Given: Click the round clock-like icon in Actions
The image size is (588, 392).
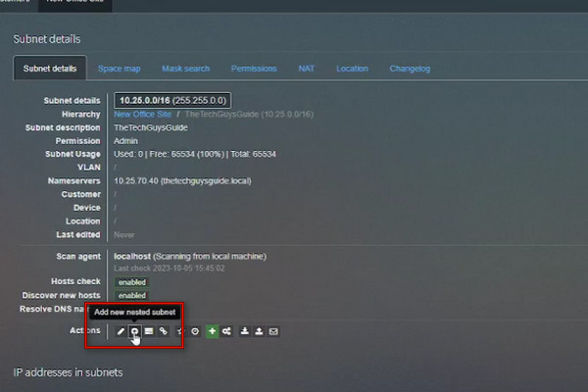Looking at the screenshot, I should click(195, 331).
